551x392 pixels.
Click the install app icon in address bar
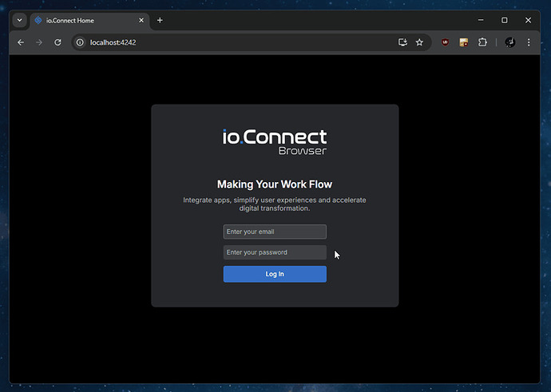click(402, 42)
